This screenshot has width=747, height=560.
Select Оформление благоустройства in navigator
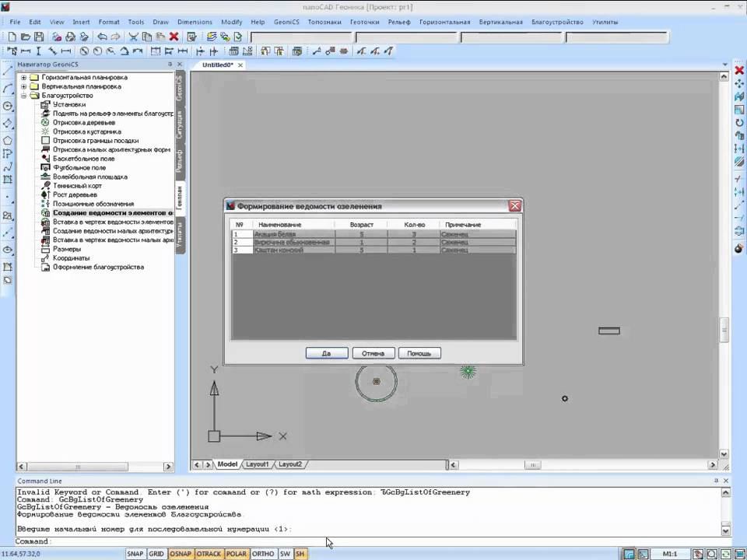(98, 267)
